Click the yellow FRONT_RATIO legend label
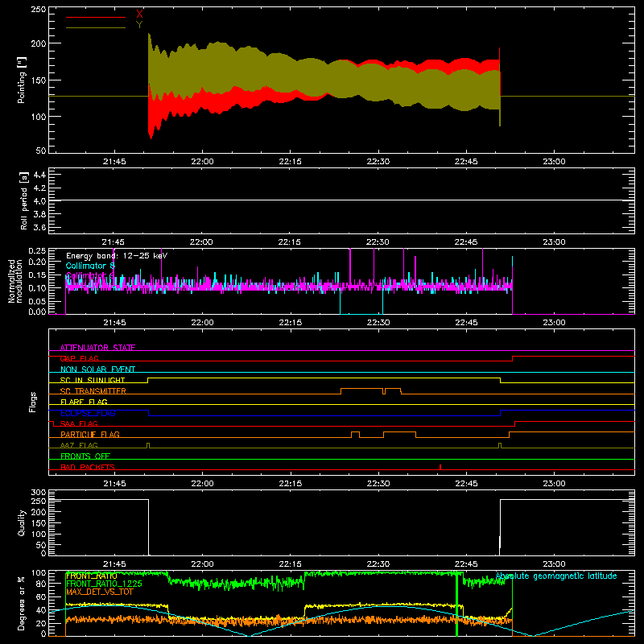Image resolution: width=644 pixels, height=644 pixels. tap(91, 576)
